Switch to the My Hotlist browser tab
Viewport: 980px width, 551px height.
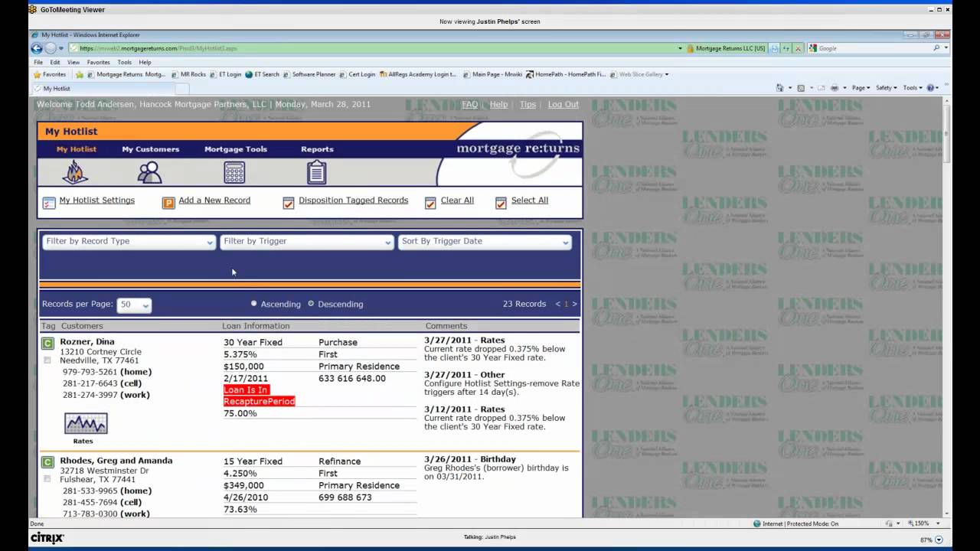click(103, 89)
